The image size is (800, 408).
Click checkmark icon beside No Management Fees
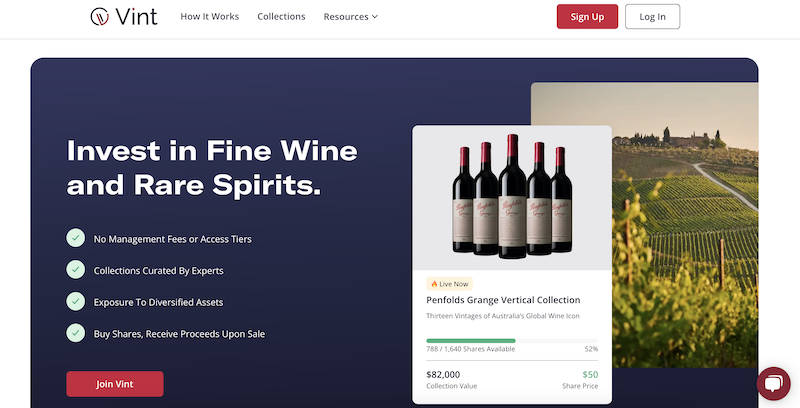point(75,238)
